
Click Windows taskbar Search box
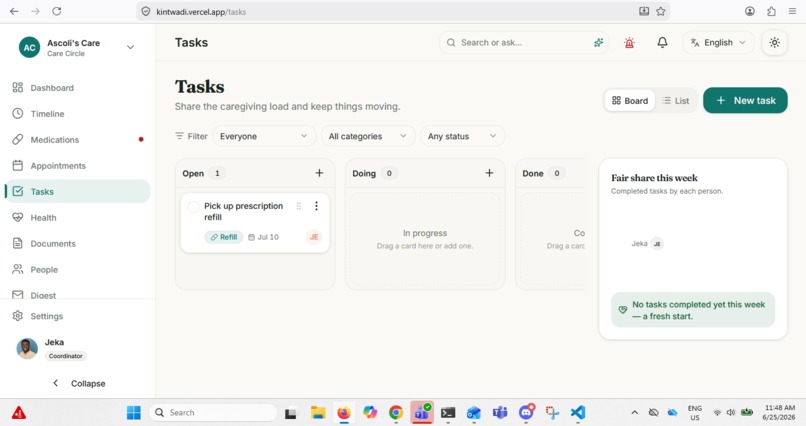point(213,413)
